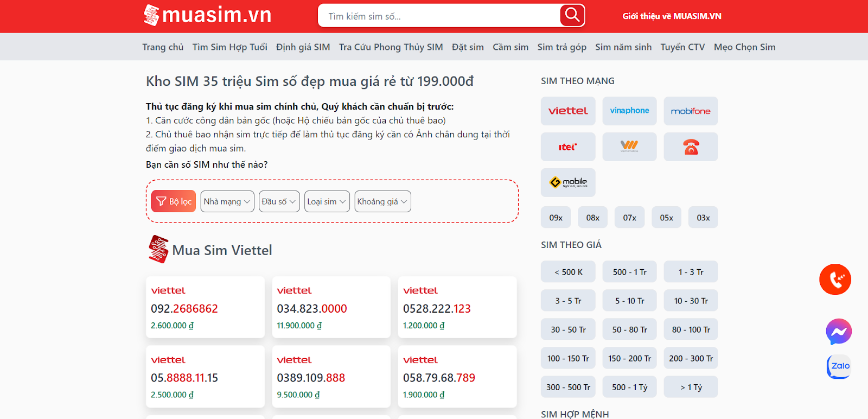Choose the 500 - 1 Tr price range
Image resolution: width=868 pixels, height=419 pixels.
click(x=629, y=272)
